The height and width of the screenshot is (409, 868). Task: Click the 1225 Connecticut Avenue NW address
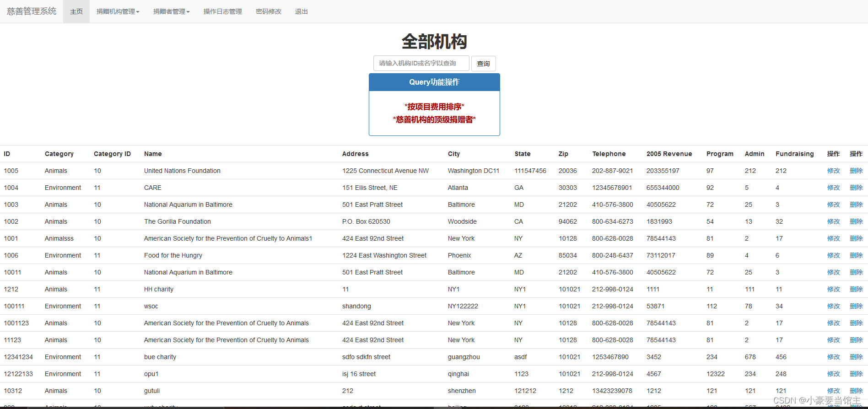tap(385, 171)
